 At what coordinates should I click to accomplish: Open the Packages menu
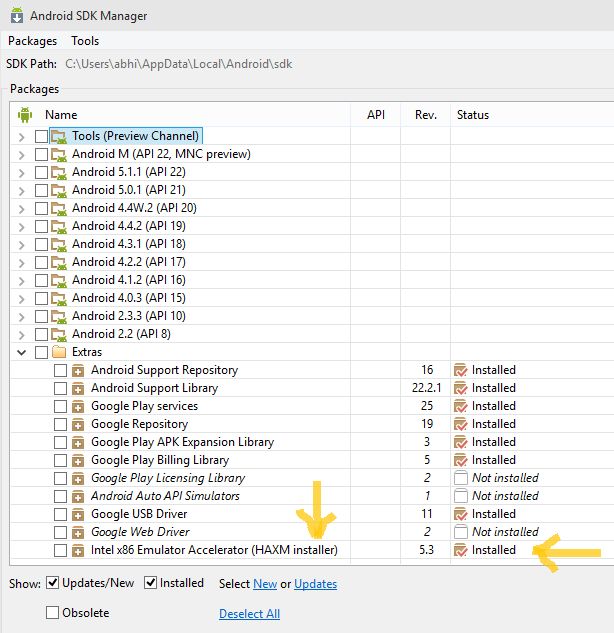coord(32,41)
